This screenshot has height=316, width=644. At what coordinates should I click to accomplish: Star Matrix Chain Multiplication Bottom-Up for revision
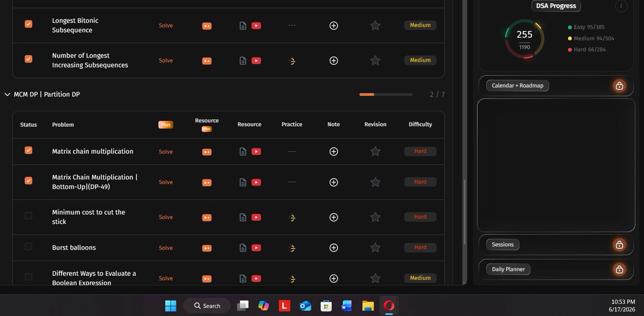(x=375, y=182)
